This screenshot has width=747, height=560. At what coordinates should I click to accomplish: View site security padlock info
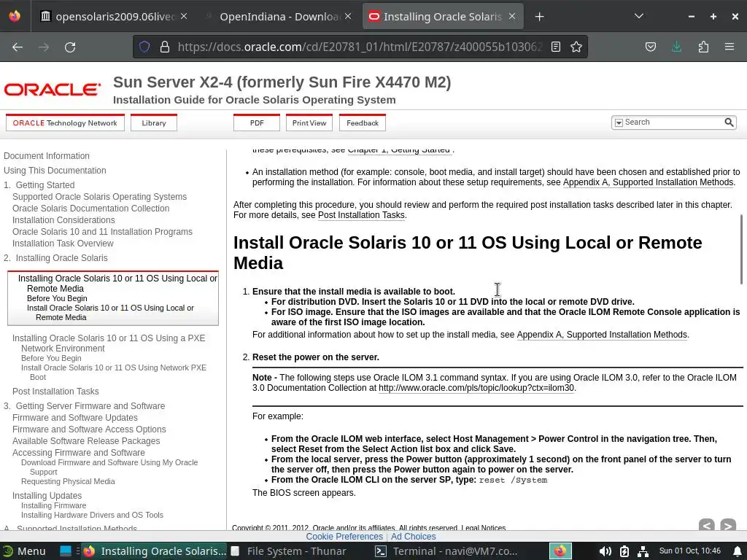[165, 47]
